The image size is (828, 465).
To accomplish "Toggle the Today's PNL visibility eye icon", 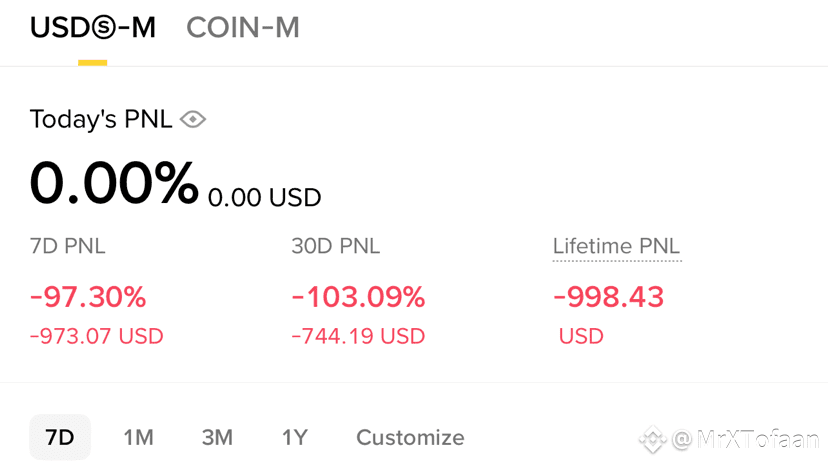I will pos(193,120).
